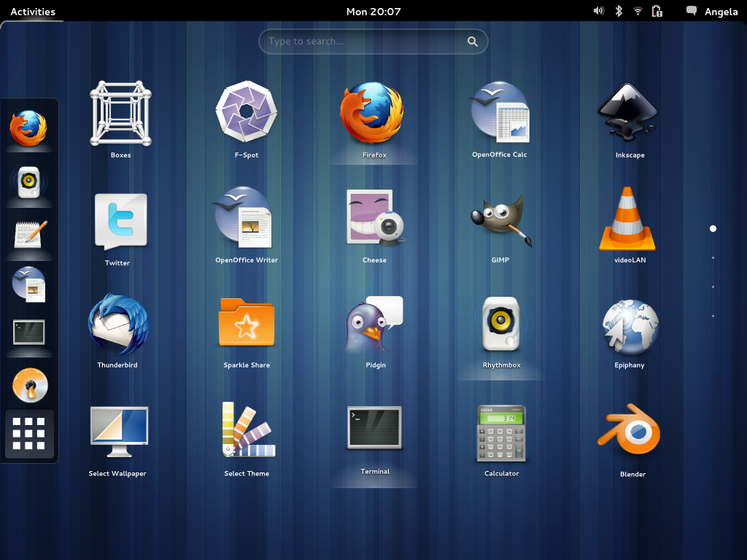Screen dimensions: 747x560
Task: Select the first page indicator dot
Action: pos(713,228)
